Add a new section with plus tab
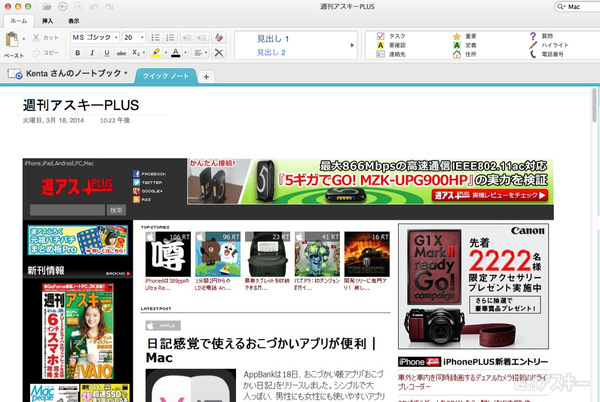Viewport: 600px width, 402px height. click(206, 77)
